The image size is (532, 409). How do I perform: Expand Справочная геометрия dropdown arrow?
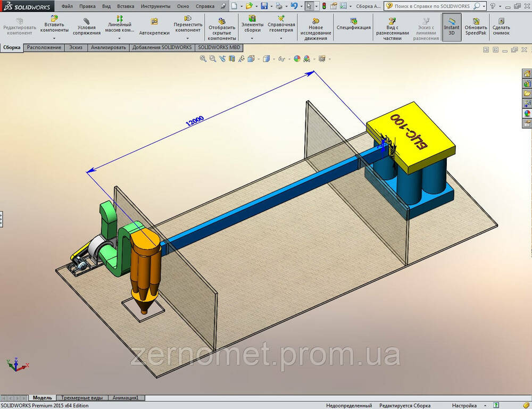coord(281,38)
